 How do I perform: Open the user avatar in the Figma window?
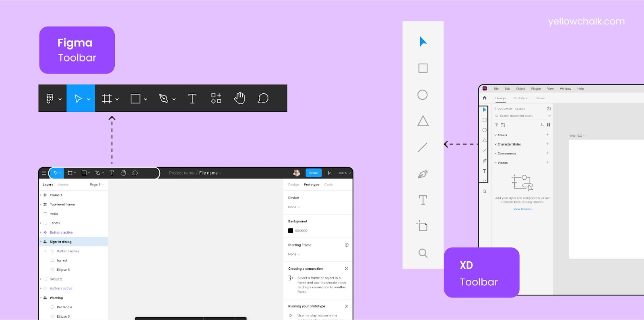(x=297, y=173)
